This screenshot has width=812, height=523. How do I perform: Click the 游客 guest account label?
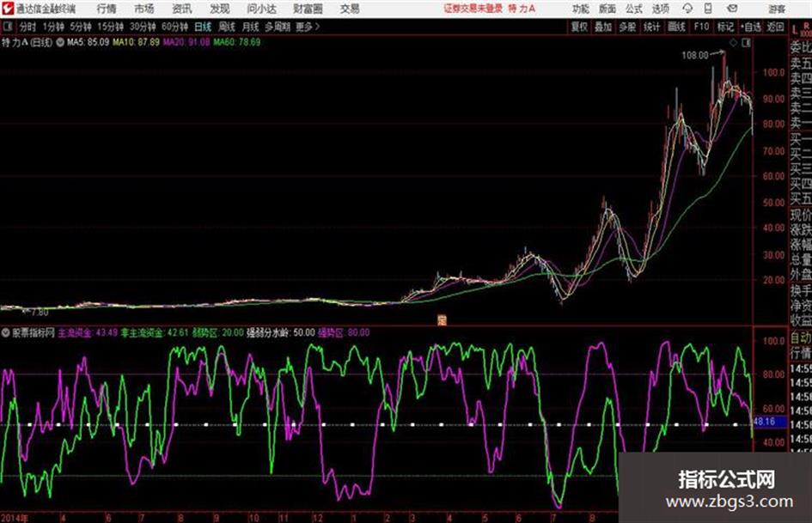(x=777, y=9)
